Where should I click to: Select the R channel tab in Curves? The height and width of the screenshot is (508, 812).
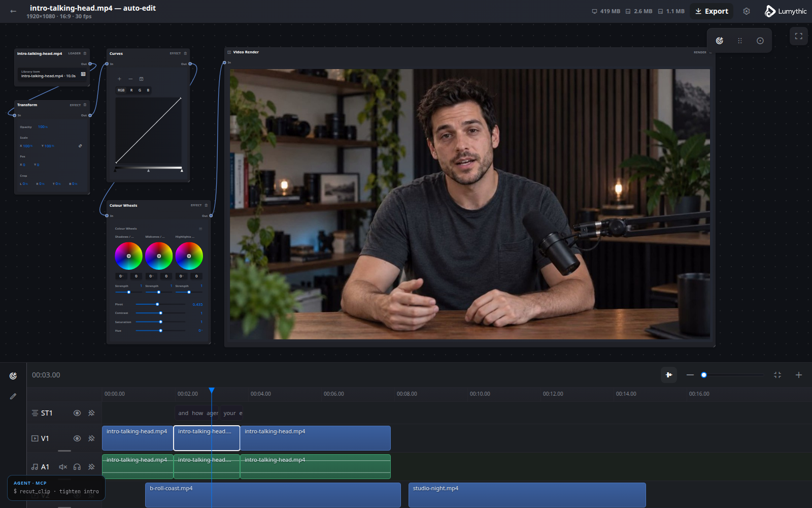pyautogui.click(x=131, y=90)
